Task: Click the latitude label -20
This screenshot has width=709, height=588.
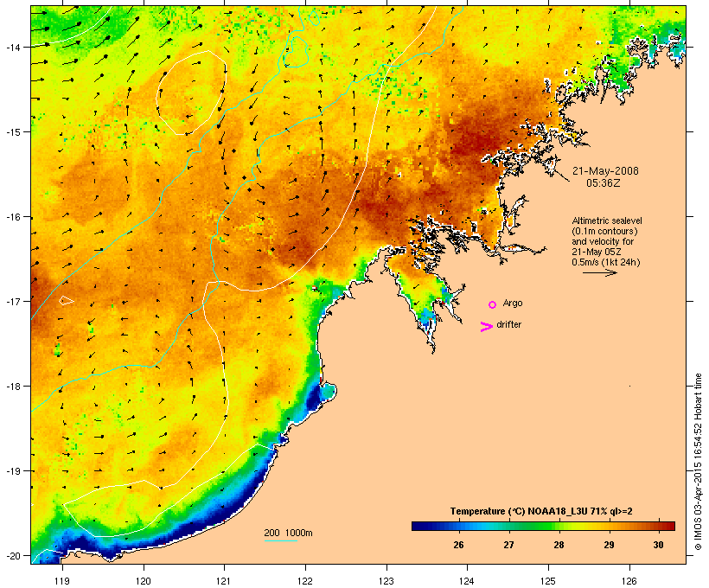Action: click(x=13, y=556)
